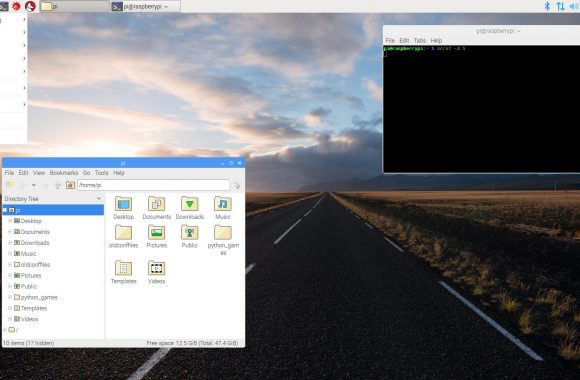Screen dimensions: 580x380
Task: Open Go menu in the file manager
Action: [x=87, y=173]
